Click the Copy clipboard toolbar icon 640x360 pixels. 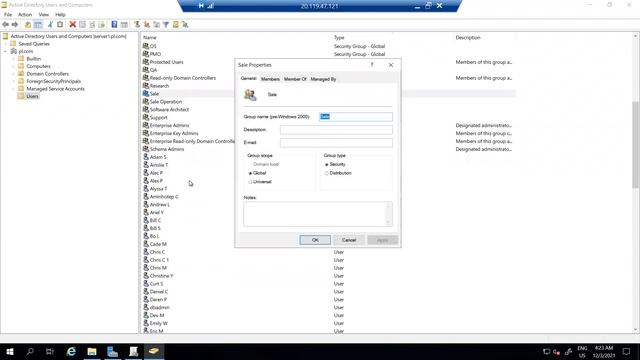(60, 24)
